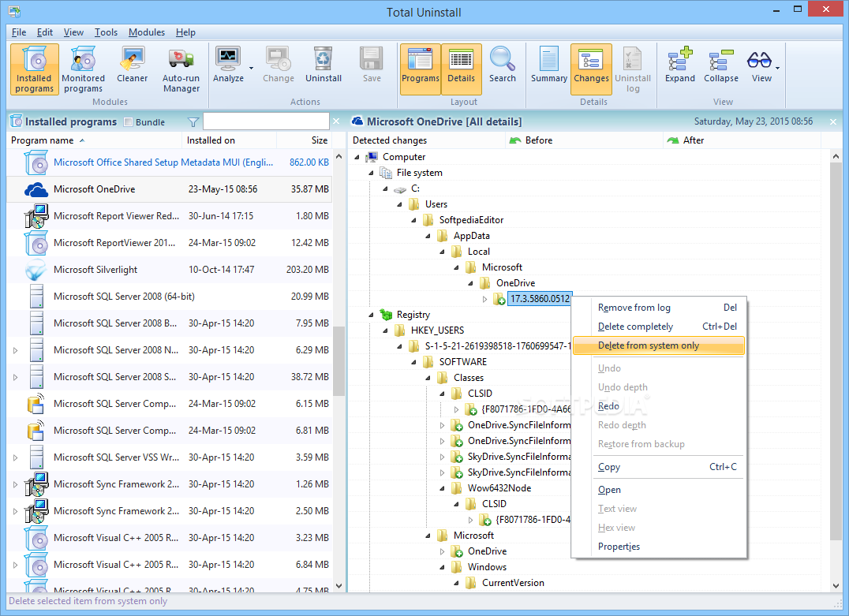The height and width of the screenshot is (616, 849).
Task: Select the SoftpediaEditor folder
Action: [471, 220]
